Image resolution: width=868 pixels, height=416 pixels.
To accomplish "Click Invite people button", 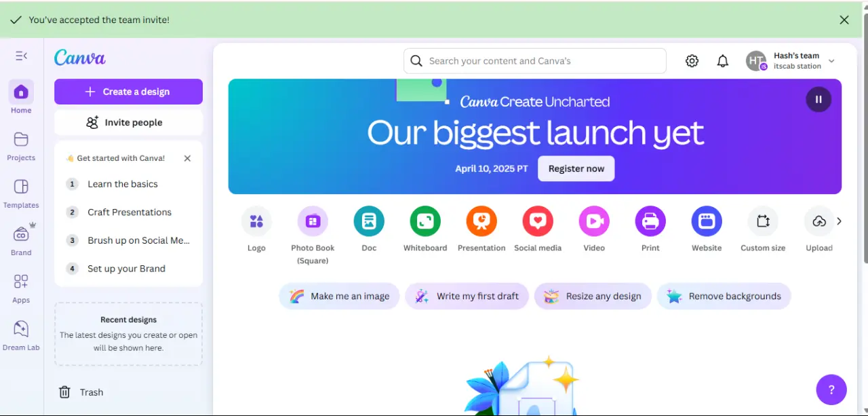I will [x=128, y=123].
